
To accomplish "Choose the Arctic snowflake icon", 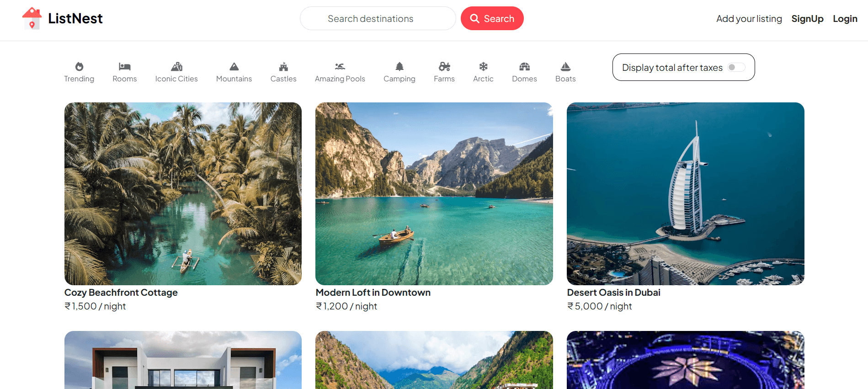I will coord(483,67).
